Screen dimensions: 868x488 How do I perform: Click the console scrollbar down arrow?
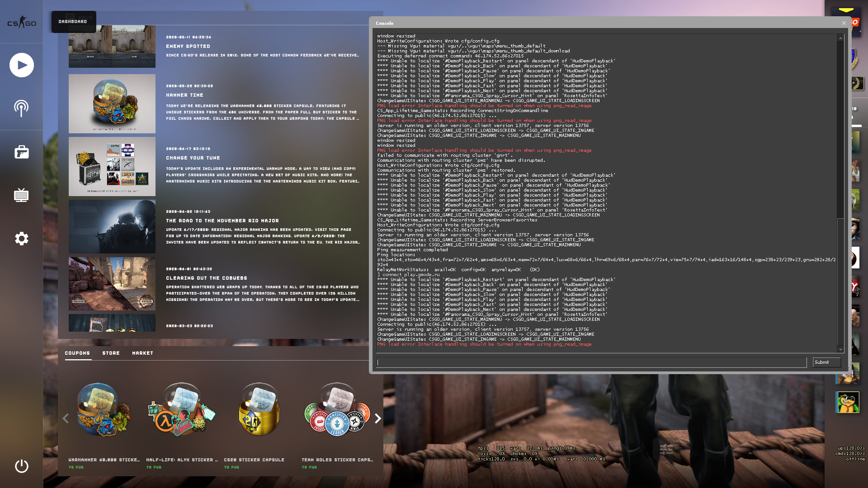(x=840, y=349)
